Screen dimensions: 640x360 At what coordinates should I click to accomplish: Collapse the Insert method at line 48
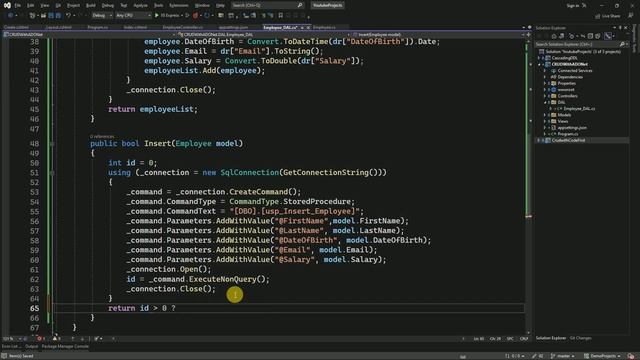(52, 144)
